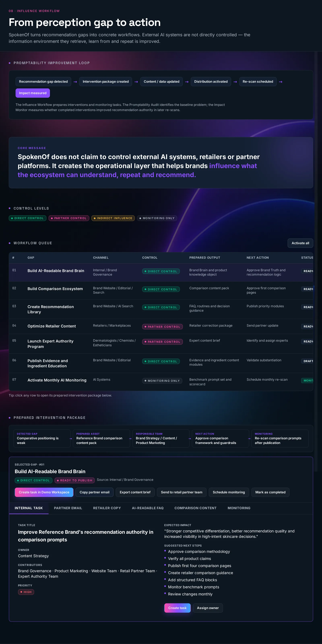Toggle the Partner Control chip under Control Levels
322x644 pixels.
tap(69, 218)
